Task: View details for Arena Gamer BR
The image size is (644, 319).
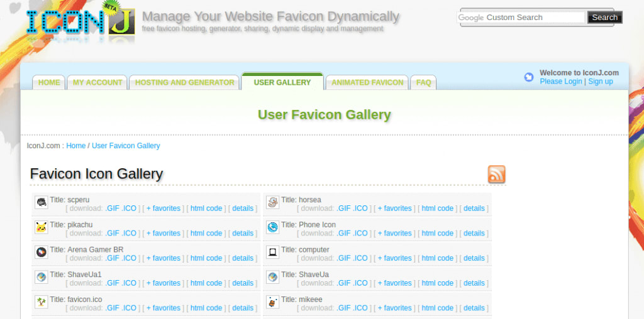Action: (243, 258)
